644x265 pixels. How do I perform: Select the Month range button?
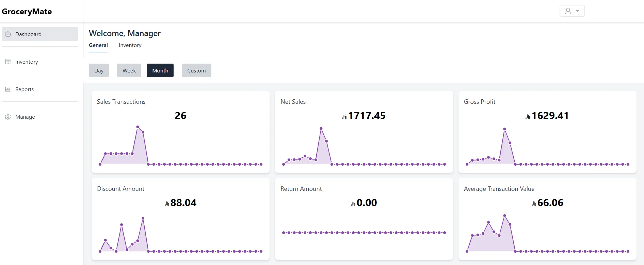[160, 70]
